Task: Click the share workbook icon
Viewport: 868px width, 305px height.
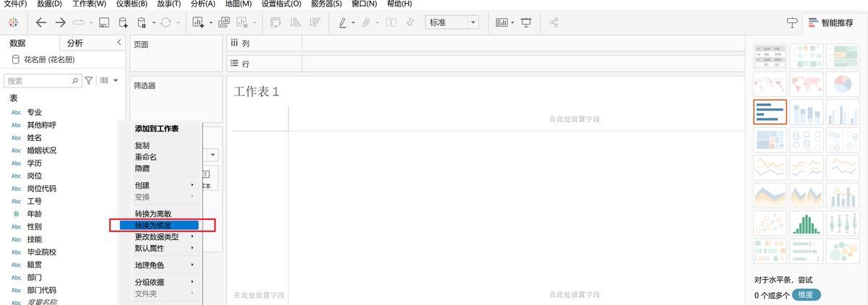Action: pyautogui.click(x=554, y=22)
